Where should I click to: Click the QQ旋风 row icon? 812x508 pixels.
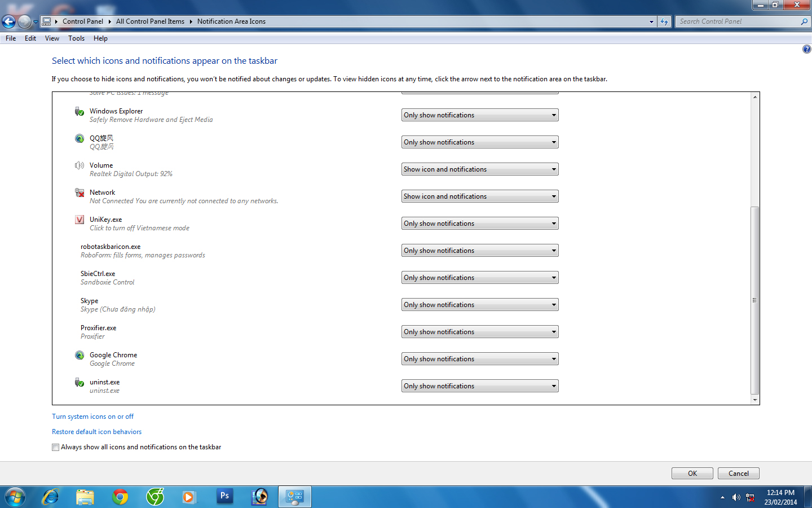[x=80, y=138]
